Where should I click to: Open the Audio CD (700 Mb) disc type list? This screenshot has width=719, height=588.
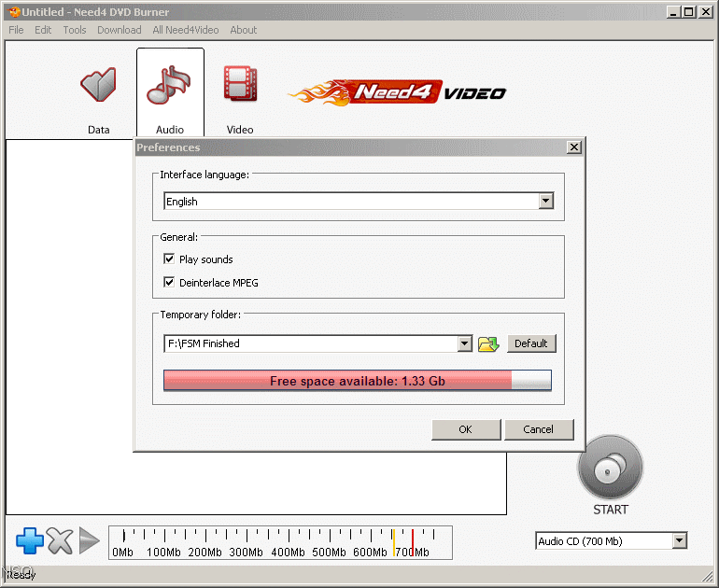pos(680,540)
